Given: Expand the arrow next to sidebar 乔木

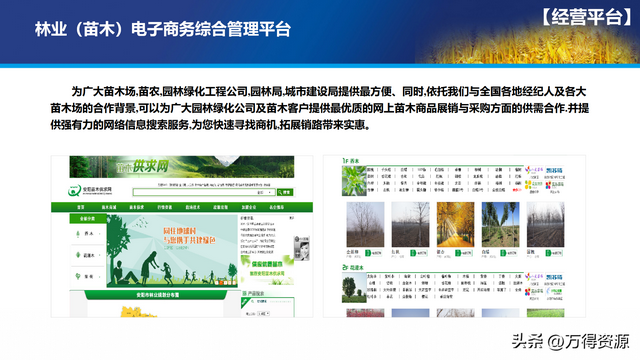Looking at the screenshot, I should click(100, 234).
